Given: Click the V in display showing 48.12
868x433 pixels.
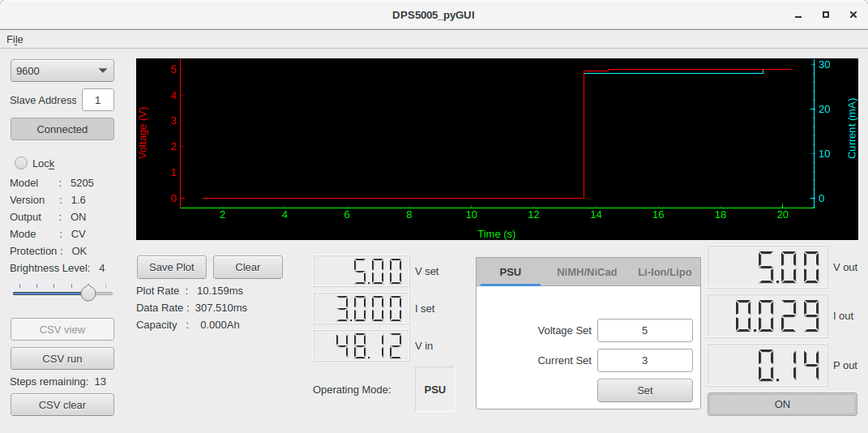Looking at the screenshot, I should pyautogui.click(x=361, y=345).
